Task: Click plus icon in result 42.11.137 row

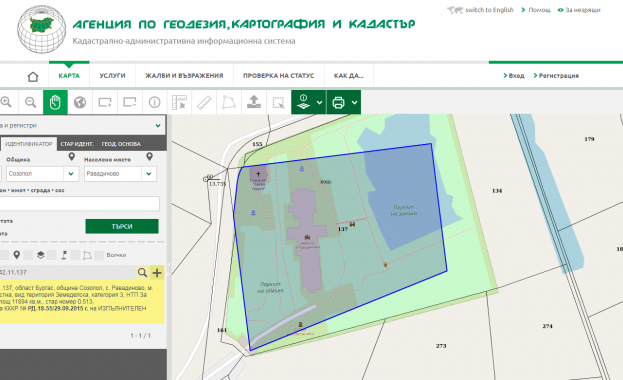Action: pos(157,272)
